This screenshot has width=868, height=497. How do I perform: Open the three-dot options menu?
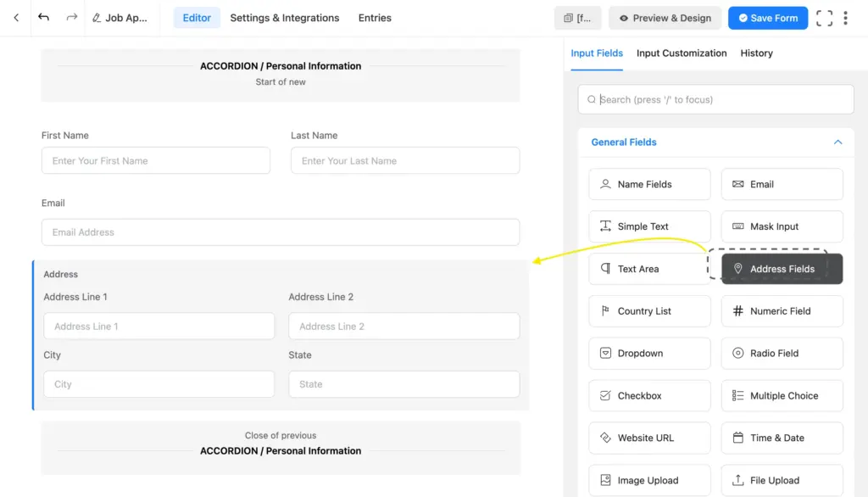click(x=845, y=17)
